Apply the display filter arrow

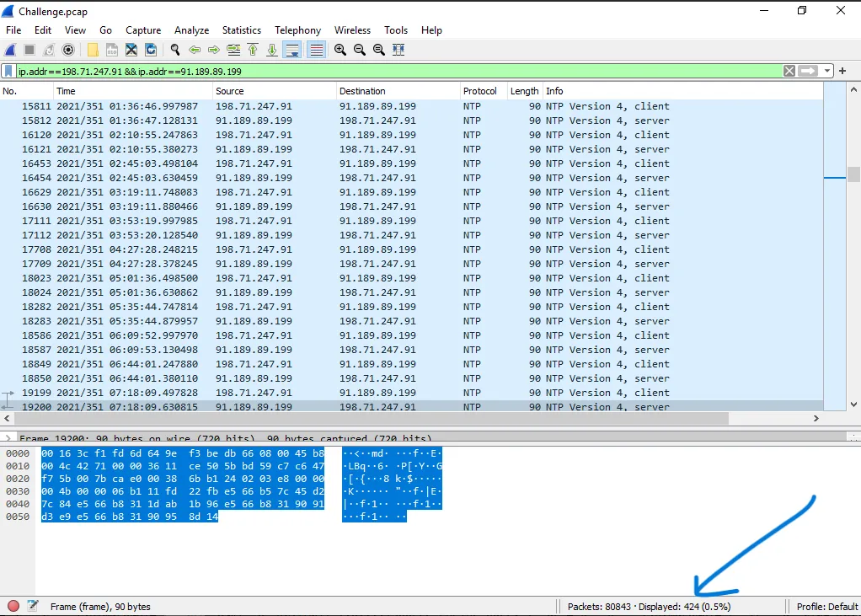(808, 71)
